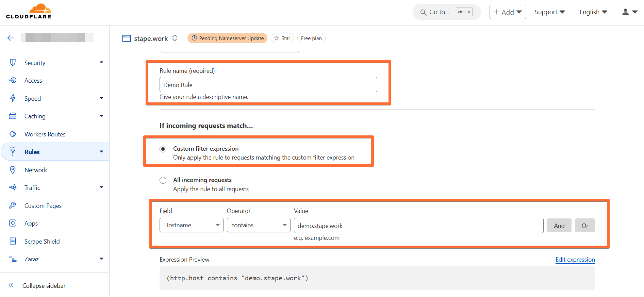Select Custom filter expression radio button

(163, 149)
